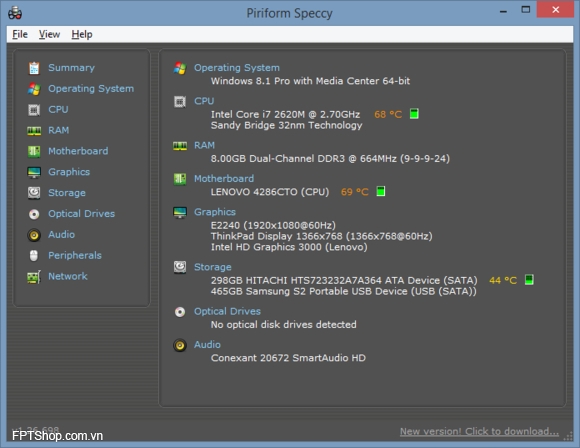Open Peripherals section from sidebar
This screenshot has width=580, height=448.
(75, 255)
